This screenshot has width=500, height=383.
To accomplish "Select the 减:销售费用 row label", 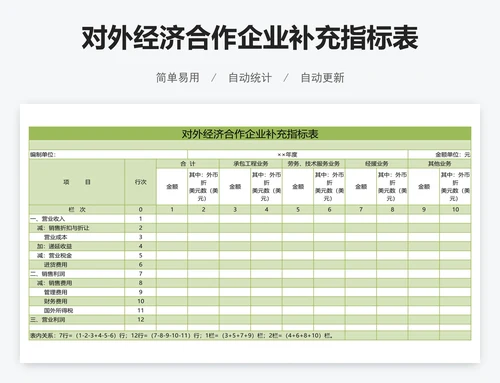I will 77,283.
